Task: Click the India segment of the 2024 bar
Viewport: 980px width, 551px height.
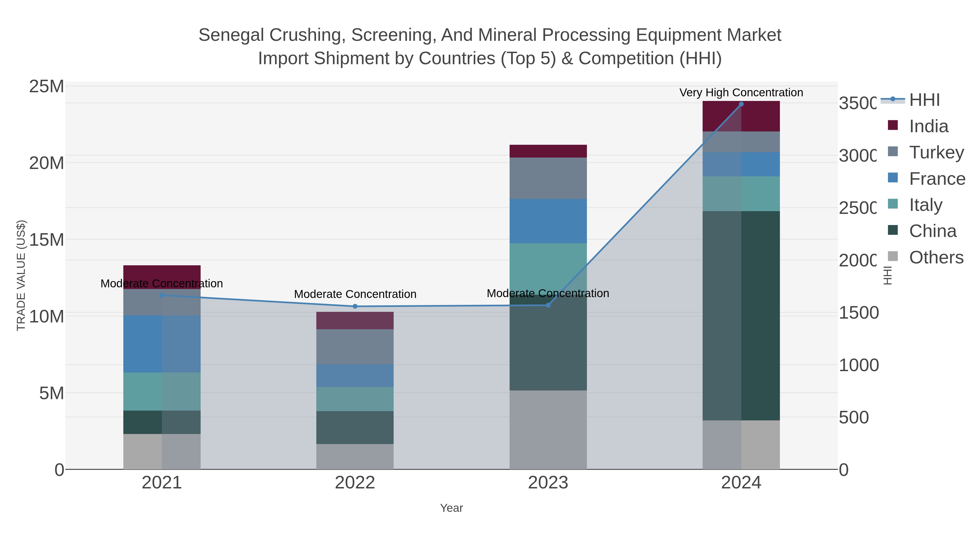Action: coord(741,116)
